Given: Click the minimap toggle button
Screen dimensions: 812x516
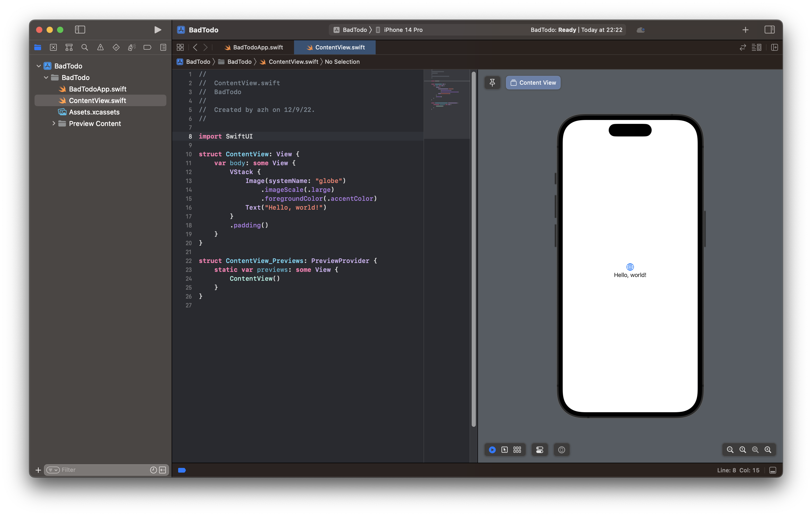Looking at the screenshot, I should point(756,47).
